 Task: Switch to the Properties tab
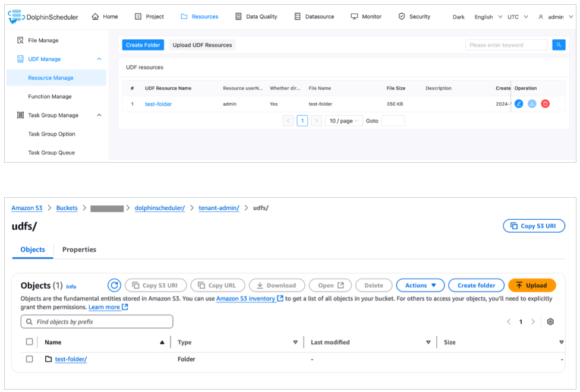79,249
